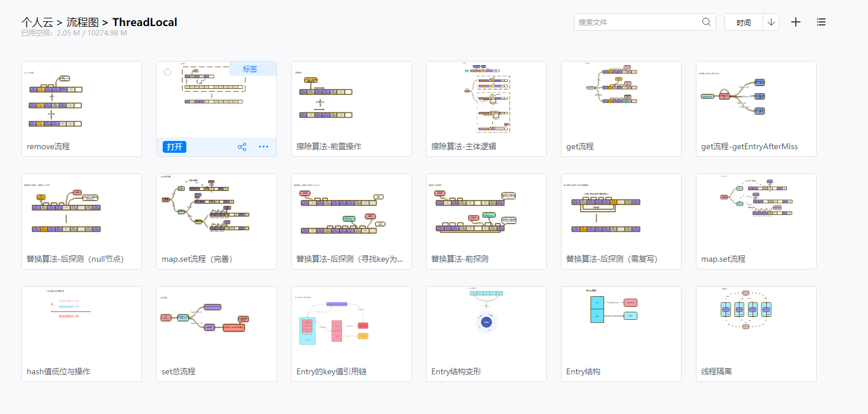Image resolution: width=868 pixels, height=414 pixels.
Task: Open the hash值低位与操作 file
Action: pyautogui.click(x=82, y=326)
